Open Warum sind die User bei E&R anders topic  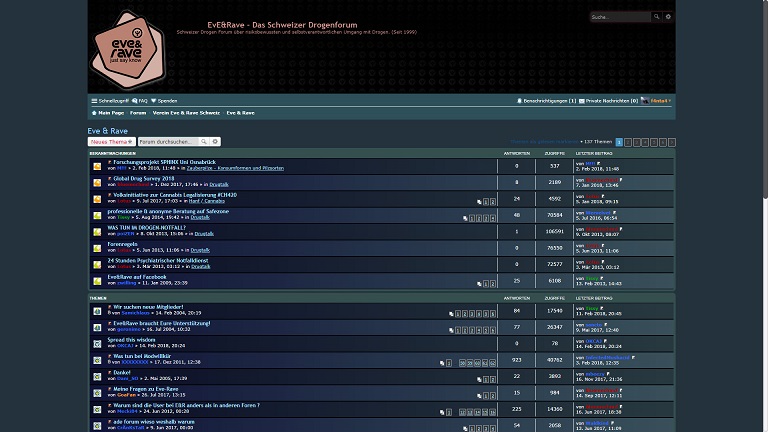187,406
